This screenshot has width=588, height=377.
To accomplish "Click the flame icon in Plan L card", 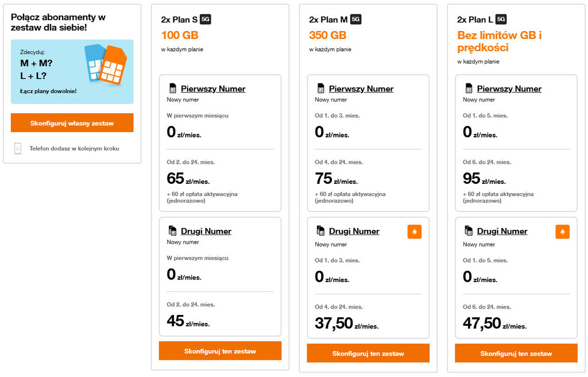I will click(x=562, y=232).
